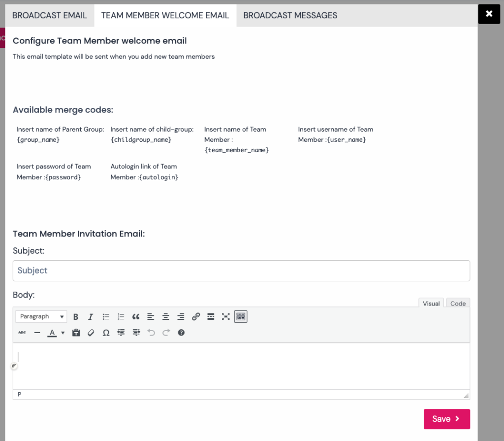Apply strikethrough formatting

point(22,333)
